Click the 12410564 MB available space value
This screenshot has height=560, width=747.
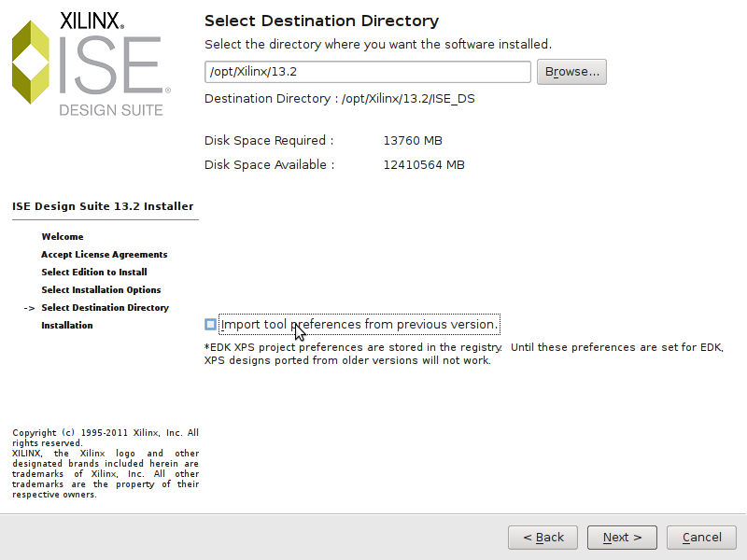[424, 165]
